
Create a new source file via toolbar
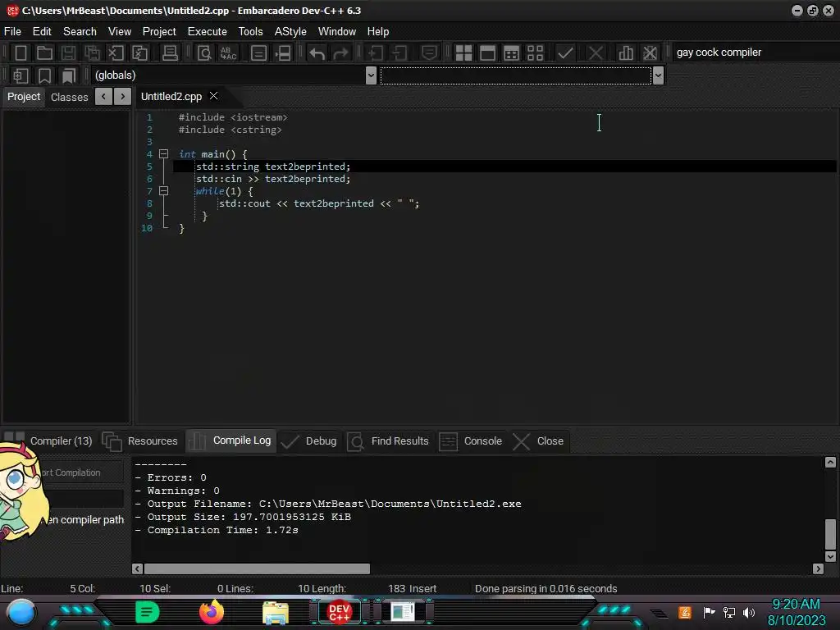(21, 52)
